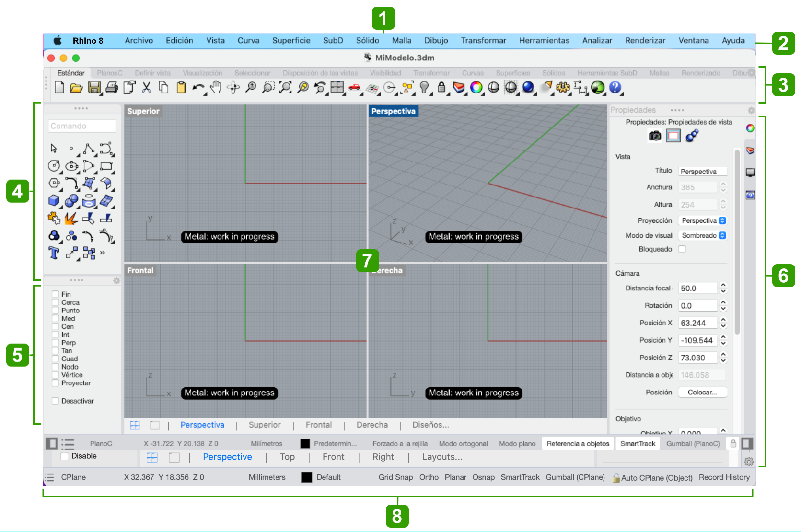Toggle the Desactivar snaps checkbox
801x532 pixels.
click(x=56, y=401)
